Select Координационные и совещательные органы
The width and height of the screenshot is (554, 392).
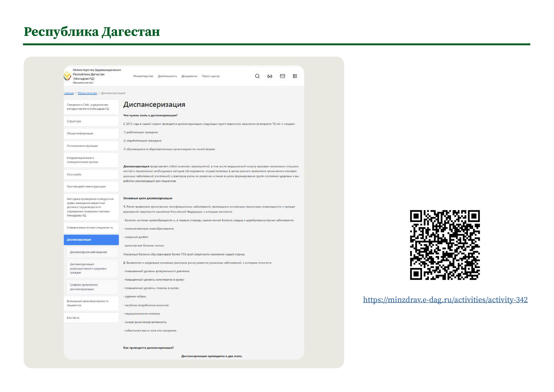(x=91, y=160)
